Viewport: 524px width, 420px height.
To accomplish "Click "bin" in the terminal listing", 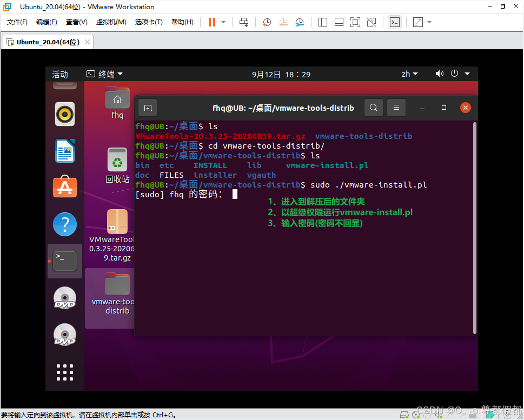I will 142,165.
